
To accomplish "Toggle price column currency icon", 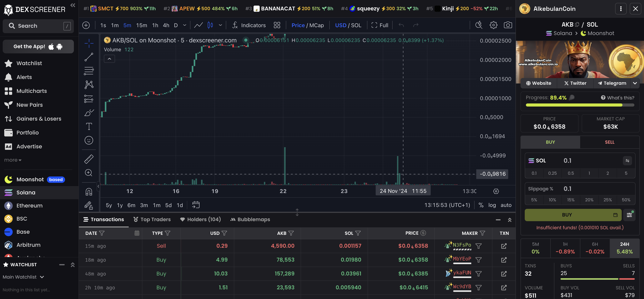I will [423, 233].
